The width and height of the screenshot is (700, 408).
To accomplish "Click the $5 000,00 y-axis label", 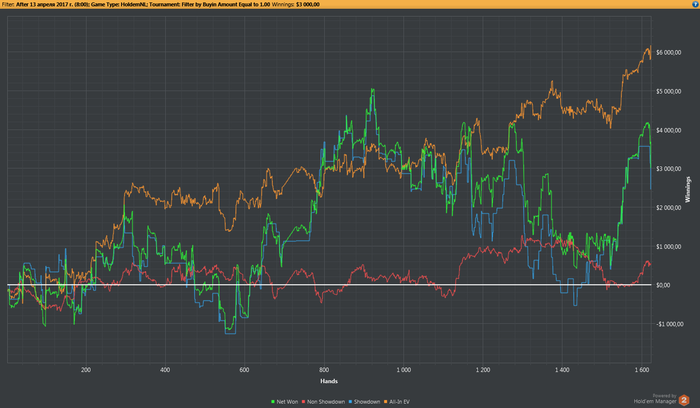I will 669,92.
